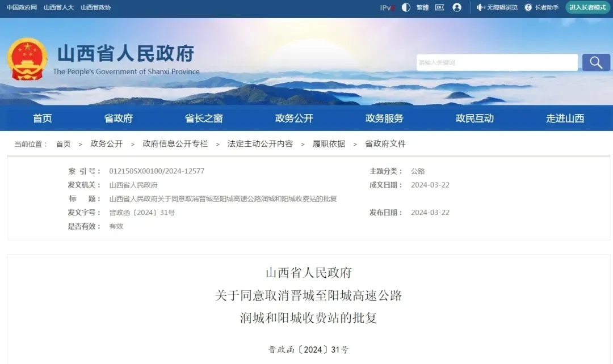Open 省长之窗 from the navigation bar
This screenshot has height=364, width=613.
tap(204, 118)
